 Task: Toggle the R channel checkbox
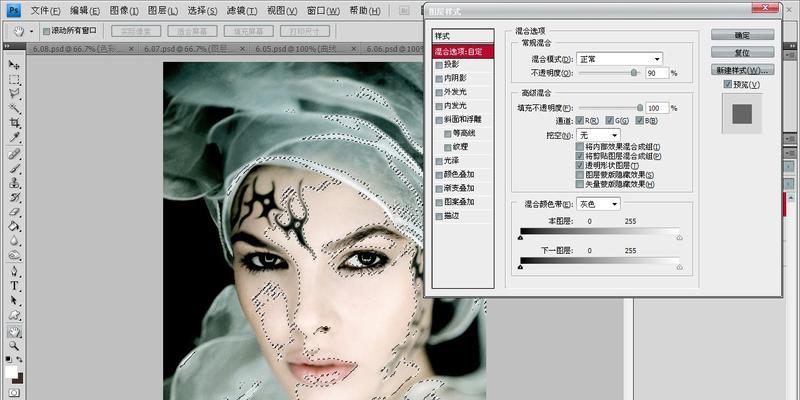pos(580,121)
